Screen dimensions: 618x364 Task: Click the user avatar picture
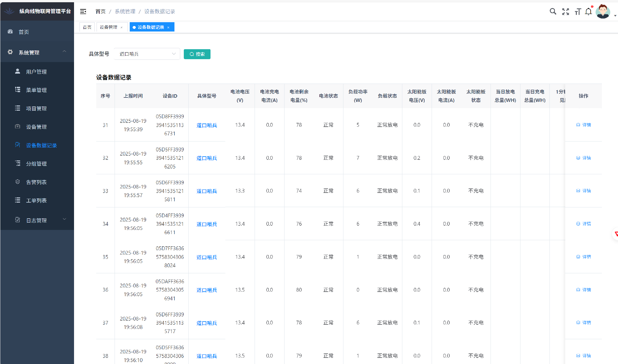click(x=603, y=12)
